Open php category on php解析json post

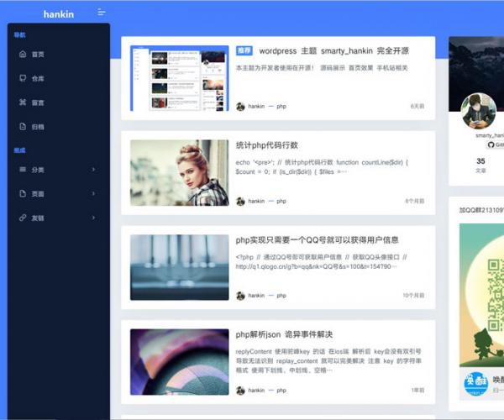tap(281, 391)
